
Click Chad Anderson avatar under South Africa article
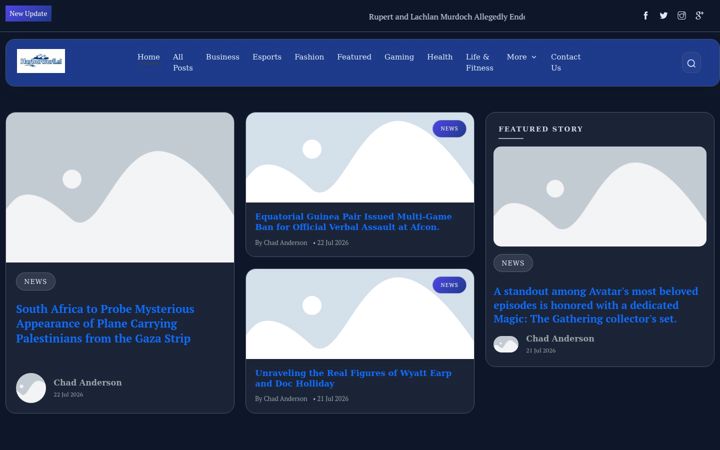[31, 388]
